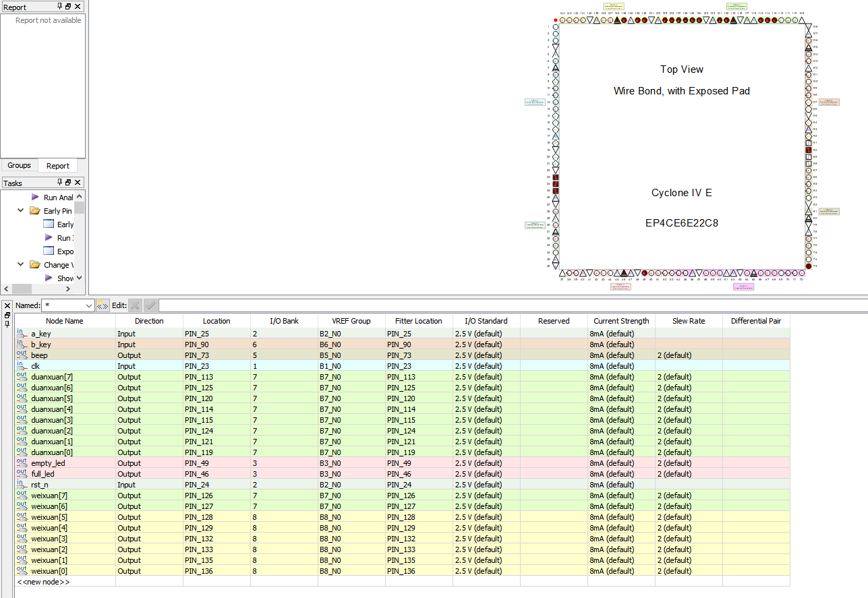This screenshot has width=868, height=598.
Task: Sort by the Node Name column header
Action: click(x=65, y=321)
